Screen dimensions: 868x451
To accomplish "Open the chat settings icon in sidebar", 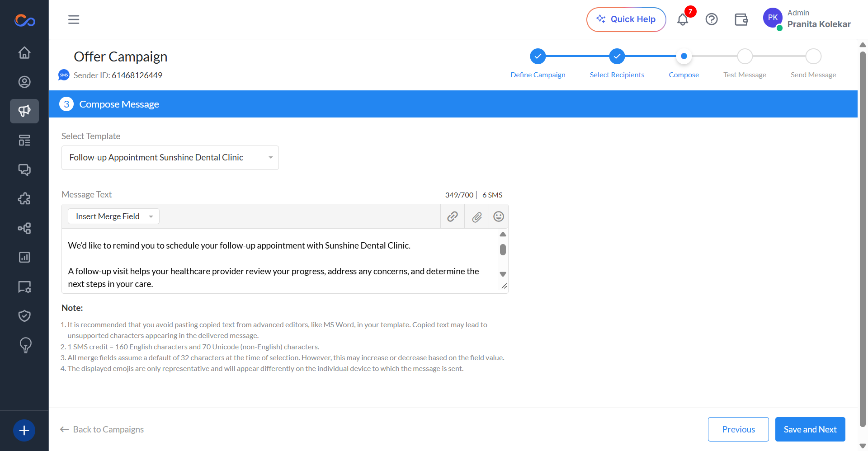I will [24, 287].
